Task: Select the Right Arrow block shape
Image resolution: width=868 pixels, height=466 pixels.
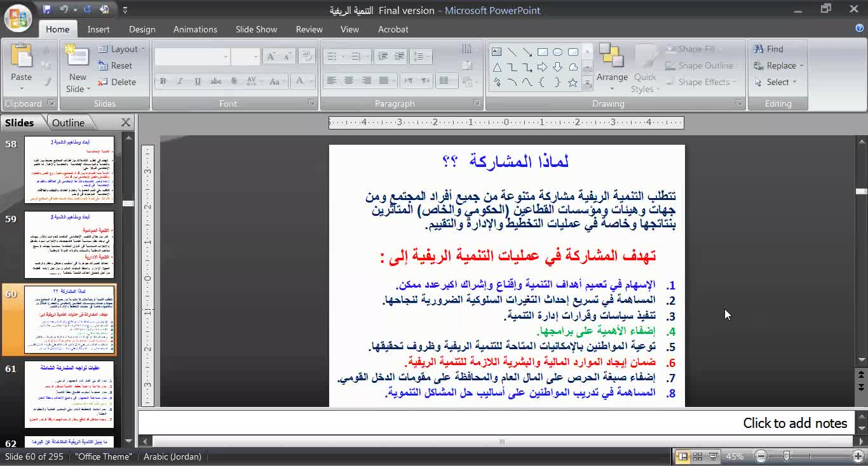Action: pos(542,67)
